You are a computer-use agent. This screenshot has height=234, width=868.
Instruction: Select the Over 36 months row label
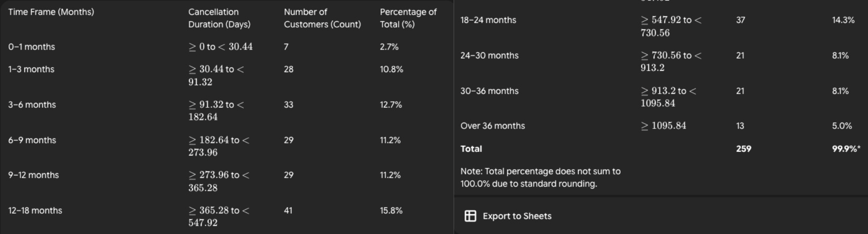492,126
